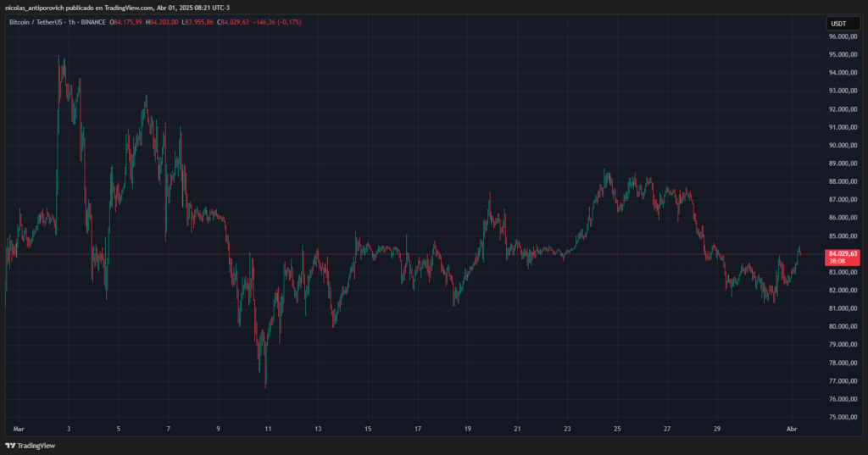The image size is (868, 455).
Task: Click date 3 on the time axis
Action: (x=69, y=429)
